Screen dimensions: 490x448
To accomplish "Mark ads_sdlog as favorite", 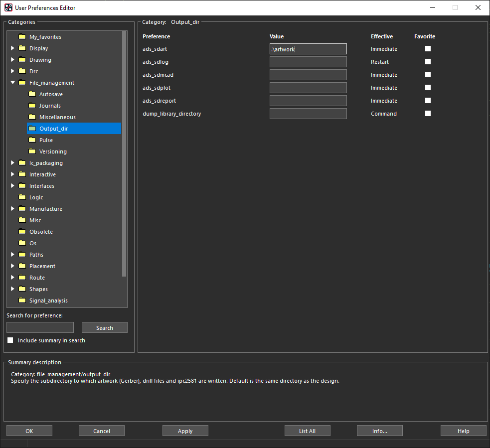I will click(x=428, y=62).
